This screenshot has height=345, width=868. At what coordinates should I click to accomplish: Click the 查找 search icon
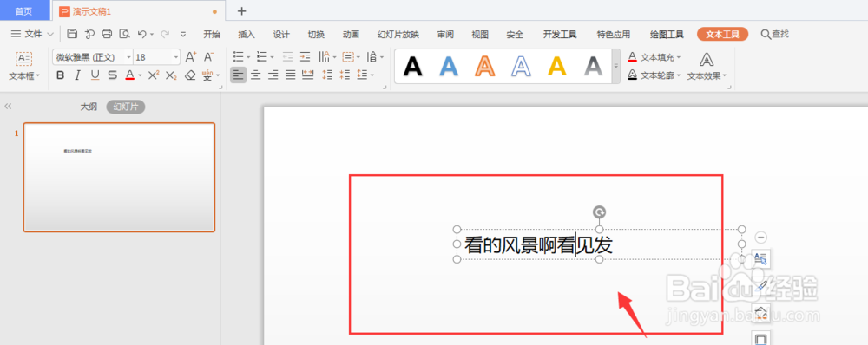[774, 35]
